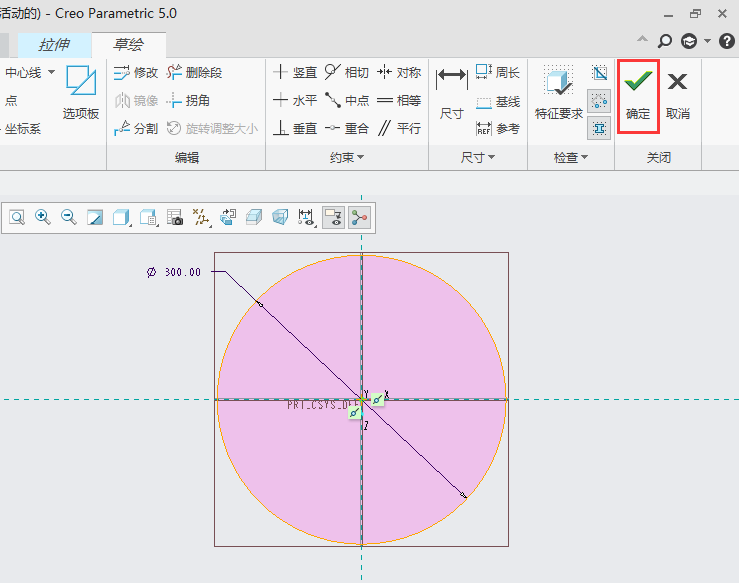Click the Ø 300.00 diameter dimension value
This screenshot has width=739, height=583.
pyautogui.click(x=182, y=272)
